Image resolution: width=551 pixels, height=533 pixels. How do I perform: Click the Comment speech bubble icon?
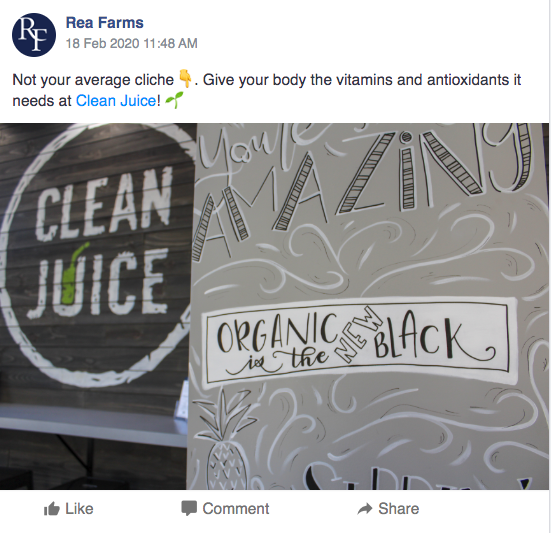pyautogui.click(x=189, y=508)
